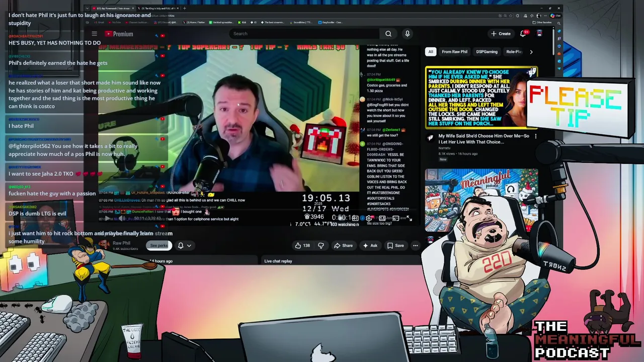Open the video player settings gear
Viewport: 644px width, 362px height.
click(x=369, y=218)
